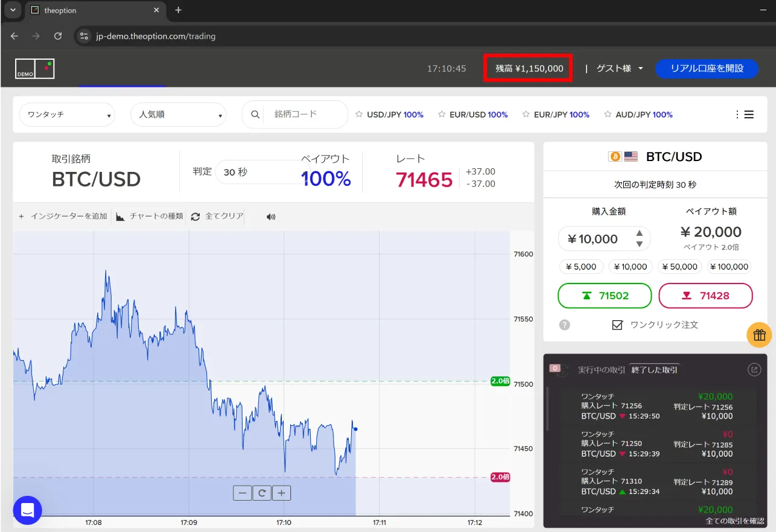Switch to the 終了した取引 tab
Image resolution: width=776 pixels, height=532 pixels.
[655, 370]
